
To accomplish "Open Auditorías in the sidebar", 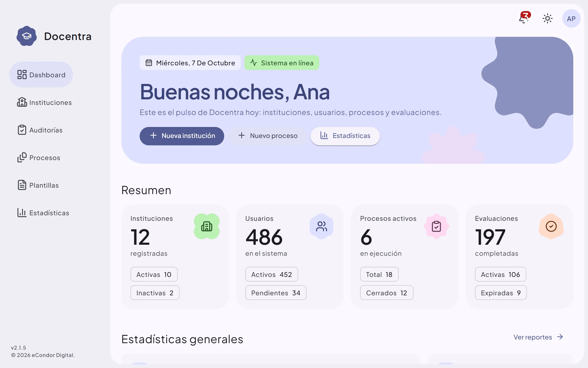I will coord(40,130).
